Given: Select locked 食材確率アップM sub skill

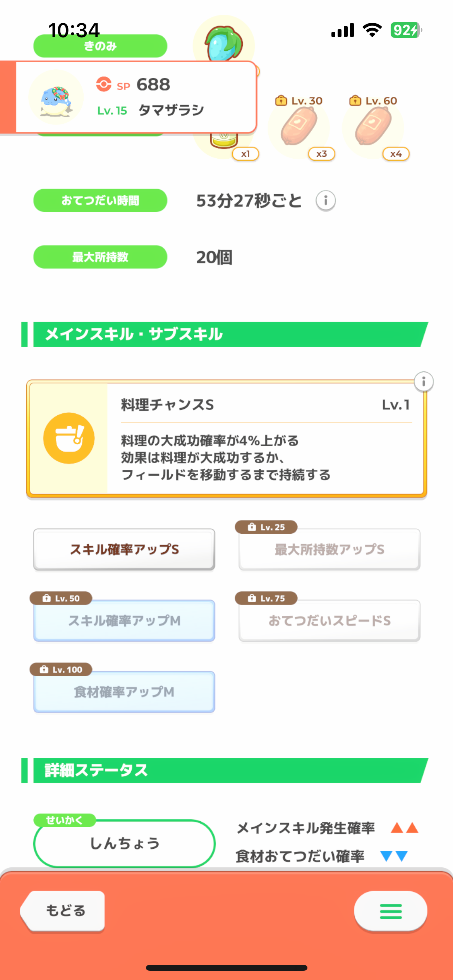Looking at the screenshot, I should click(x=124, y=692).
